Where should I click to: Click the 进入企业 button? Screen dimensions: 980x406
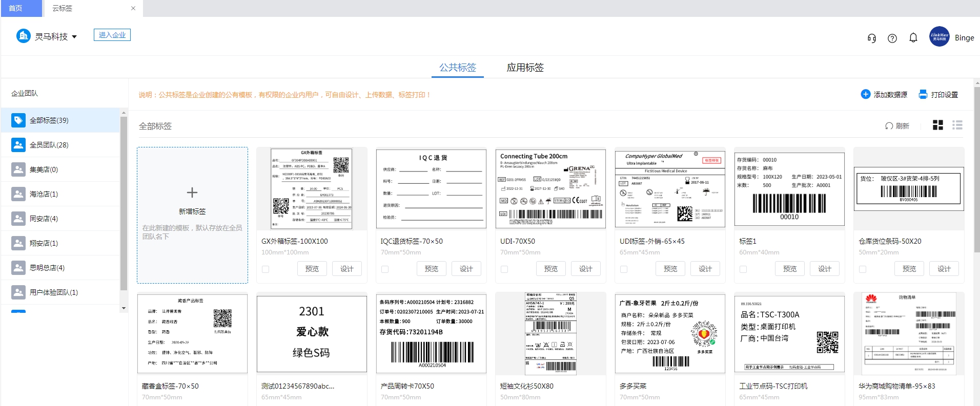tap(112, 35)
